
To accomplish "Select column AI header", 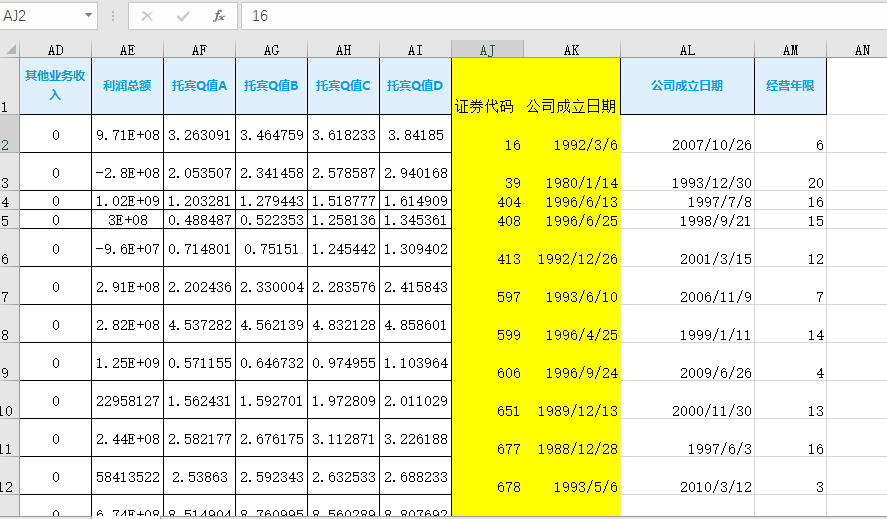I will coord(415,50).
